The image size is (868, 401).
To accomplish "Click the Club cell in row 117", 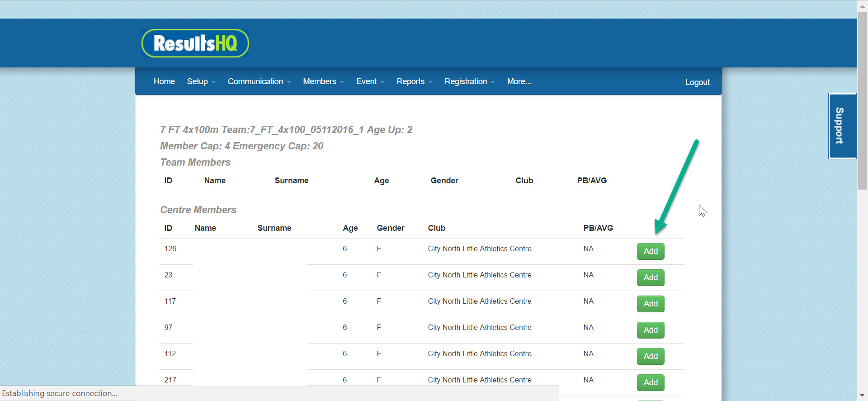I will [x=480, y=301].
